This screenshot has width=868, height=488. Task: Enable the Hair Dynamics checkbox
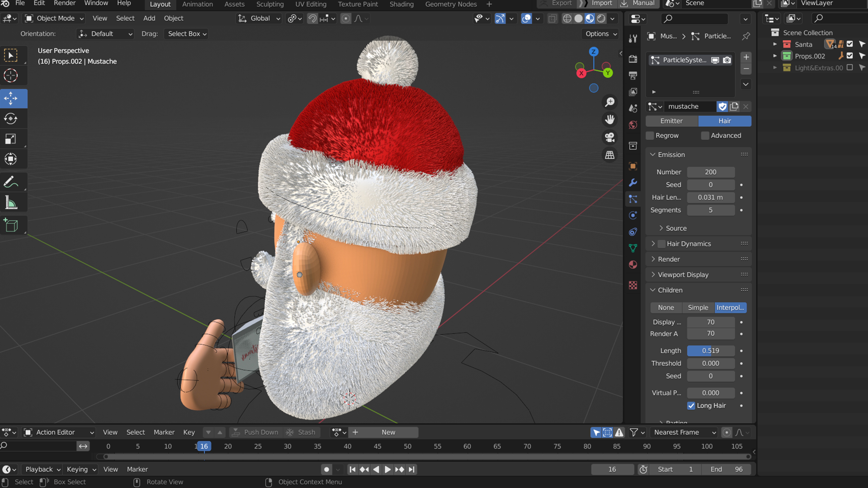click(x=661, y=244)
